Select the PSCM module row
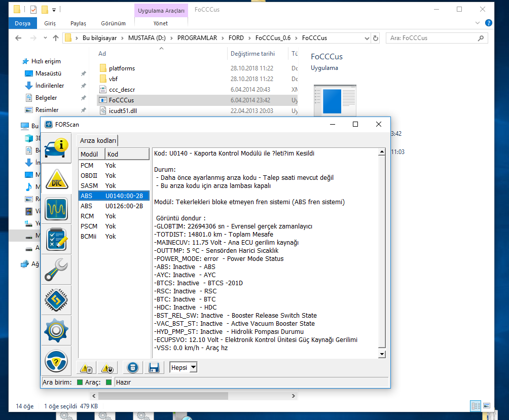The width and height of the screenshot is (509, 420). pyautogui.click(x=114, y=226)
